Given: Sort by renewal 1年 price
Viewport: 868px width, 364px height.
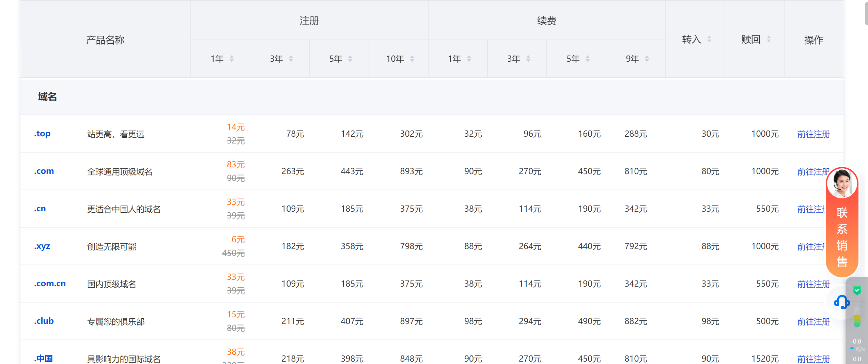Looking at the screenshot, I should tap(469, 59).
